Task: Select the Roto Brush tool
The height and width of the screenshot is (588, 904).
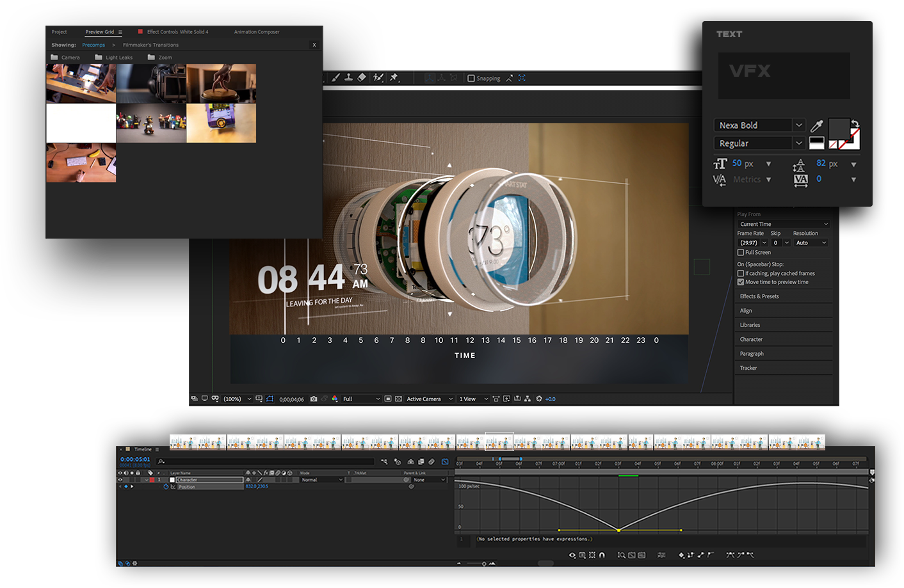Action: coord(378,78)
